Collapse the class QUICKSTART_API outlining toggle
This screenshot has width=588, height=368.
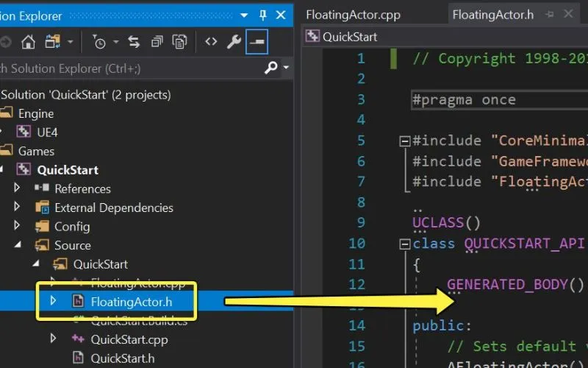(x=405, y=244)
